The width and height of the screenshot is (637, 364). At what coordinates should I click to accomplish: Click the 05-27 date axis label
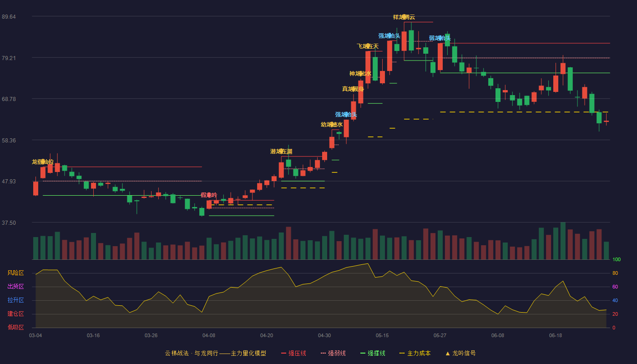440,335
